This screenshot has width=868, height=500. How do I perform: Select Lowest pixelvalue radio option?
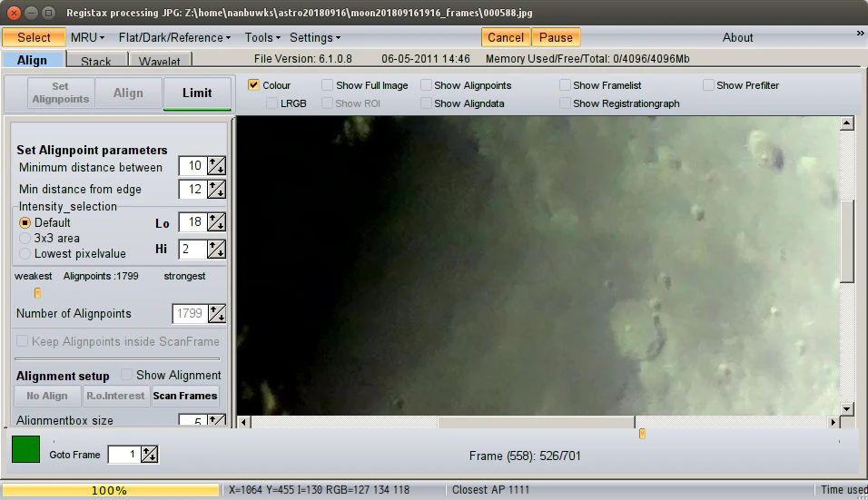(25, 254)
